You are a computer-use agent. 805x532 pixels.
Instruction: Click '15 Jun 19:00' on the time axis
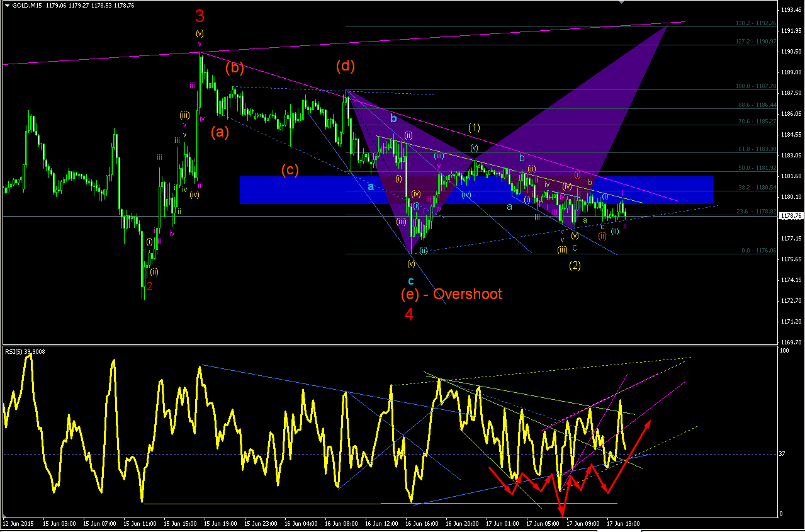(220, 523)
